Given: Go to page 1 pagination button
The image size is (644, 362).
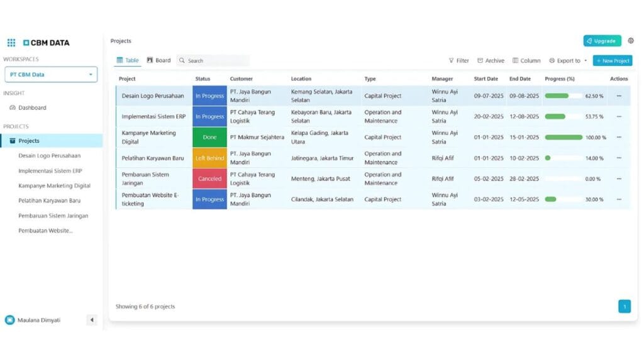Looking at the screenshot, I should (625, 306).
